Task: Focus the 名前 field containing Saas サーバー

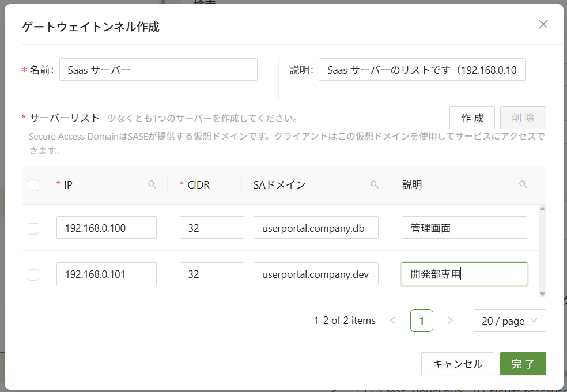Action: (158, 70)
